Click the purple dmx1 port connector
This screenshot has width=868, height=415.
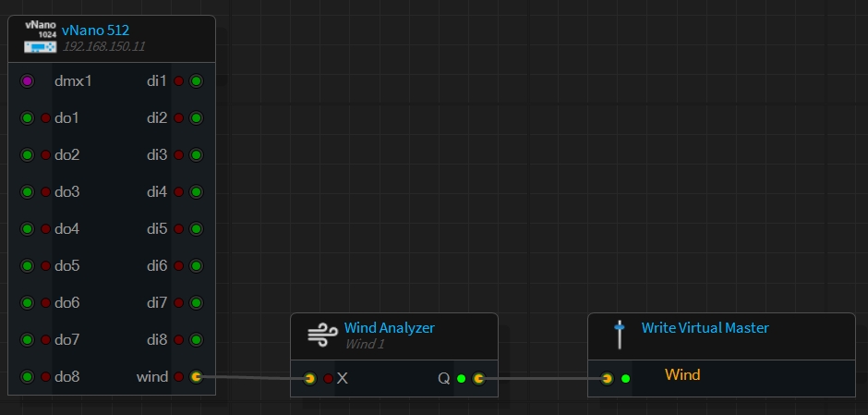pos(28,81)
